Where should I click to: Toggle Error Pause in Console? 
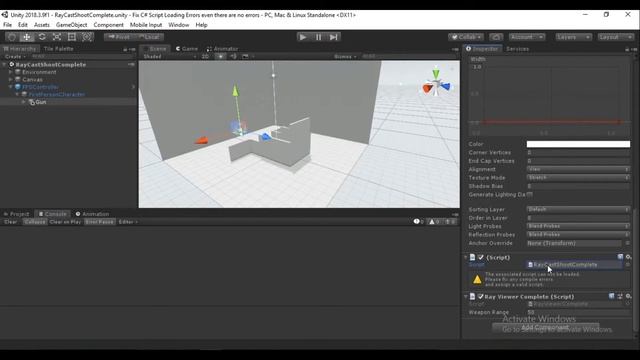[100, 222]
